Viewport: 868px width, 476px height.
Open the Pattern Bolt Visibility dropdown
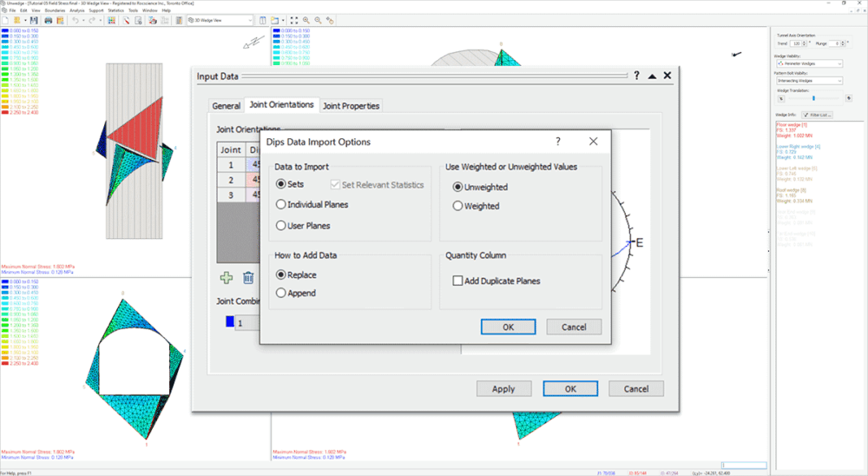[839, 80]
